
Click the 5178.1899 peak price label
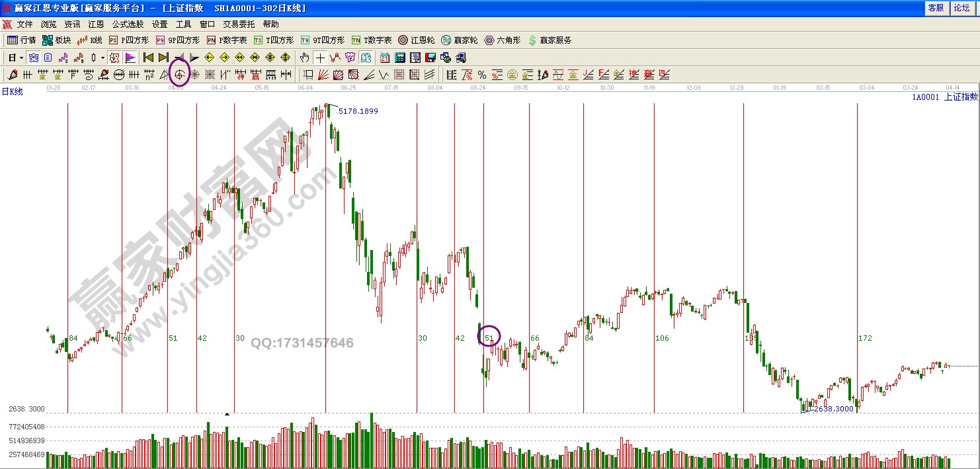click(358, 111)
